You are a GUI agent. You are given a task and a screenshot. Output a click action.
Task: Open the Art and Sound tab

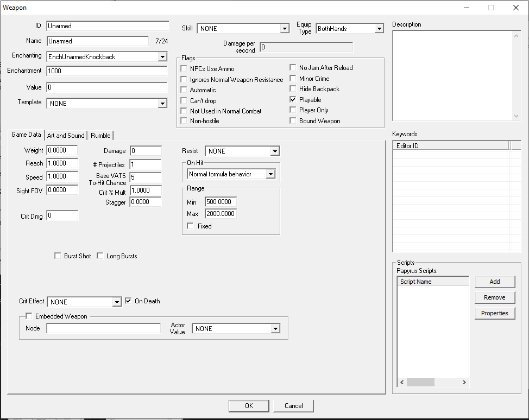[66, 136]
